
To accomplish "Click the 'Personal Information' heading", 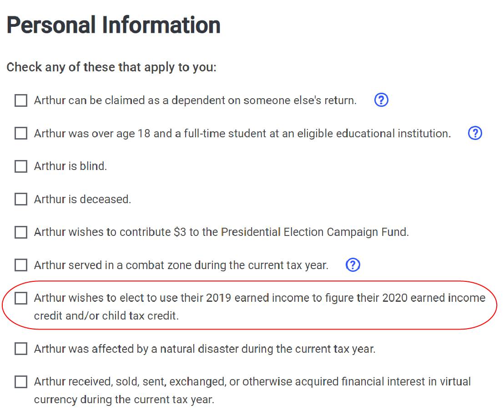I will pyautogui.click(x=113, y=25).
